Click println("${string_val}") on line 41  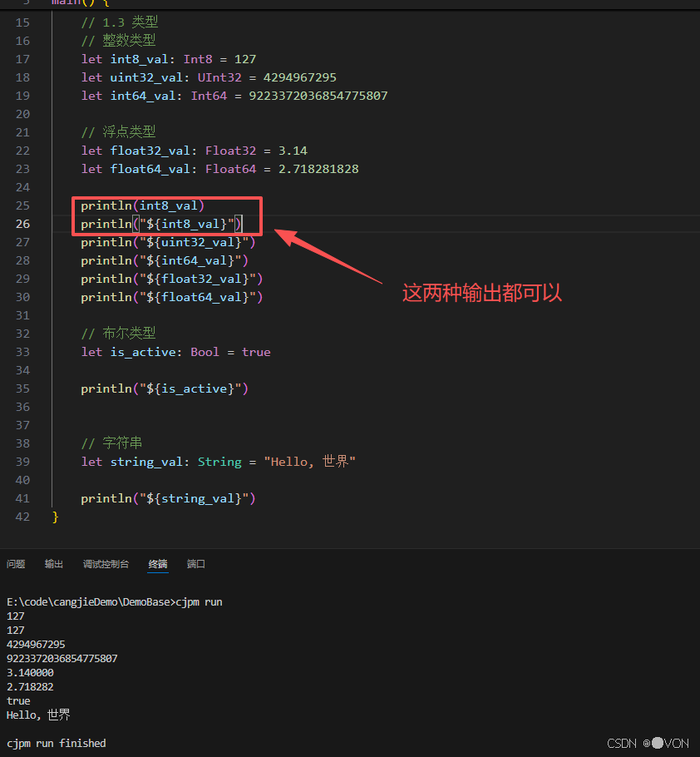click(x=168, y=498)
